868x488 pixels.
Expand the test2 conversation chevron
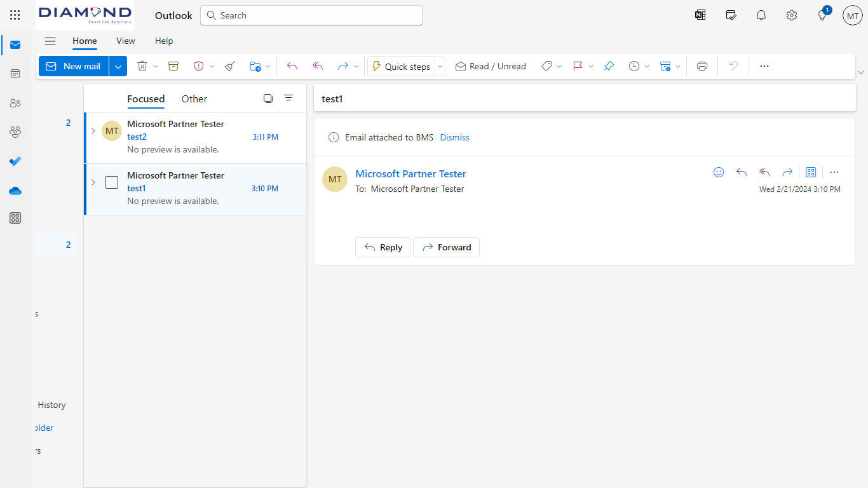point(93,131)
